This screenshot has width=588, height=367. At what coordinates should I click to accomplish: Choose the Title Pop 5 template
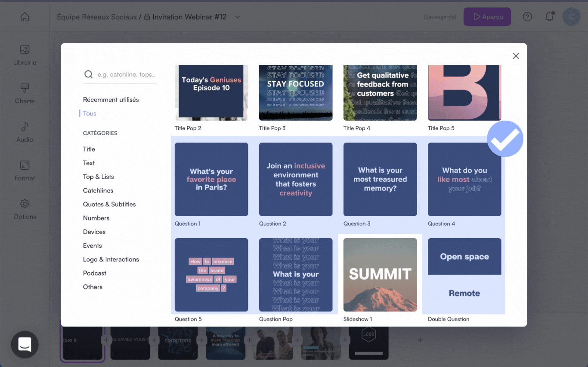pyautogui.click(x=464, y=93)
